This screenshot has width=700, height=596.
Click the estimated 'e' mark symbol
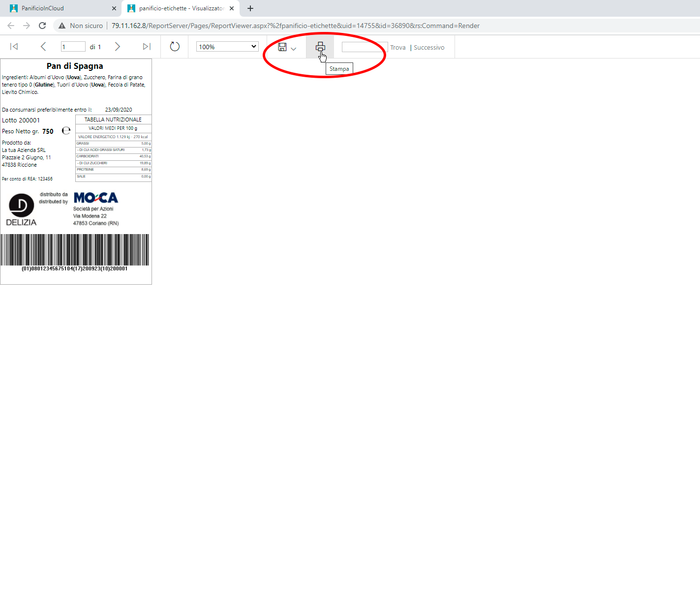66,131
